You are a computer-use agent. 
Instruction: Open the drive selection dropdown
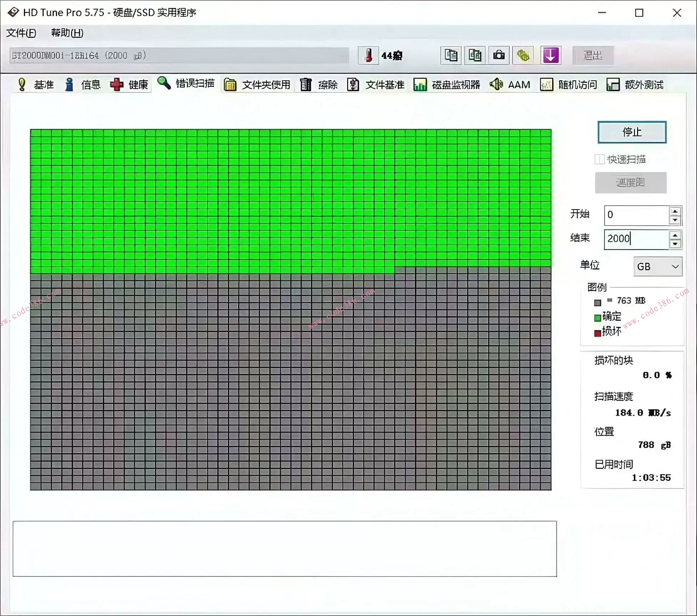178,56
